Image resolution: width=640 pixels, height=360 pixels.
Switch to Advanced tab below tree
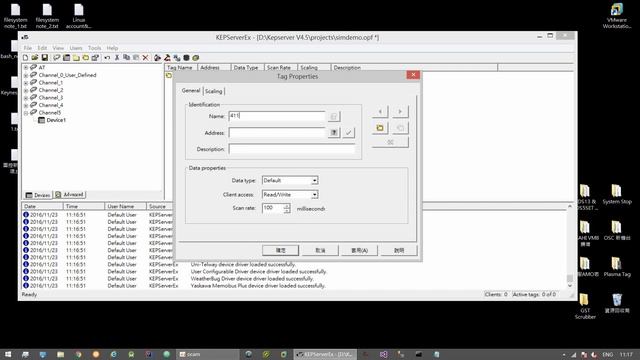pos(70,195)
